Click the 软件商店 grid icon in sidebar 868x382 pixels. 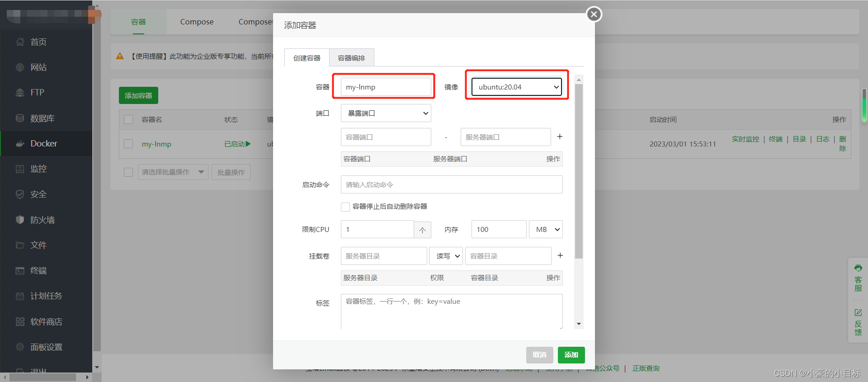tap(20, 322)
